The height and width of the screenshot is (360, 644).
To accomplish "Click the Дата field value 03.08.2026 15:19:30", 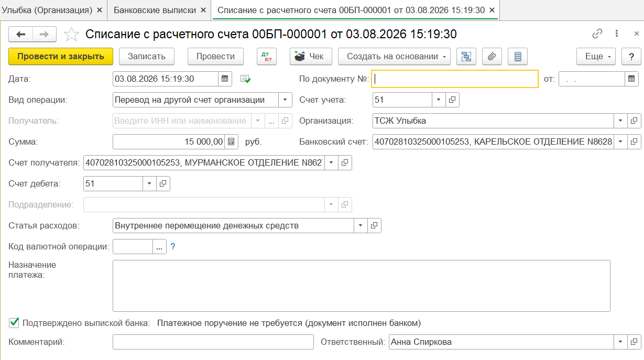I will pyautogui.click(x=166, y=79).
